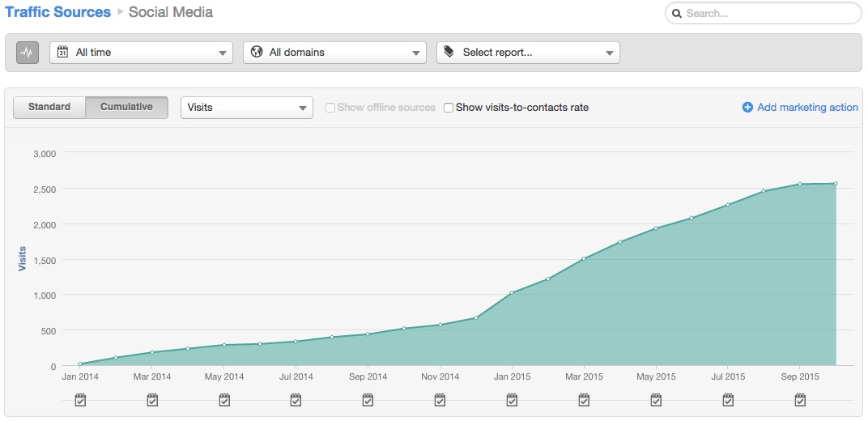Click the marketing action icon under Jan 2014

pos(80,400)
